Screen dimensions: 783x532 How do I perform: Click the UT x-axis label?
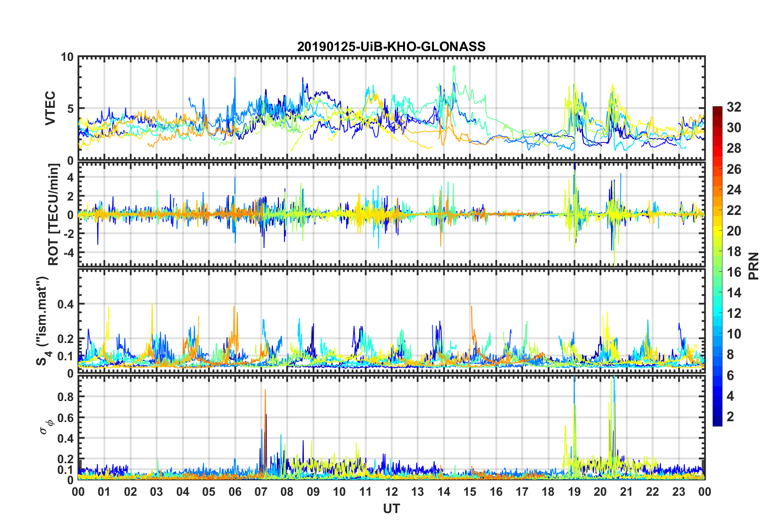[x=391, y=509]
